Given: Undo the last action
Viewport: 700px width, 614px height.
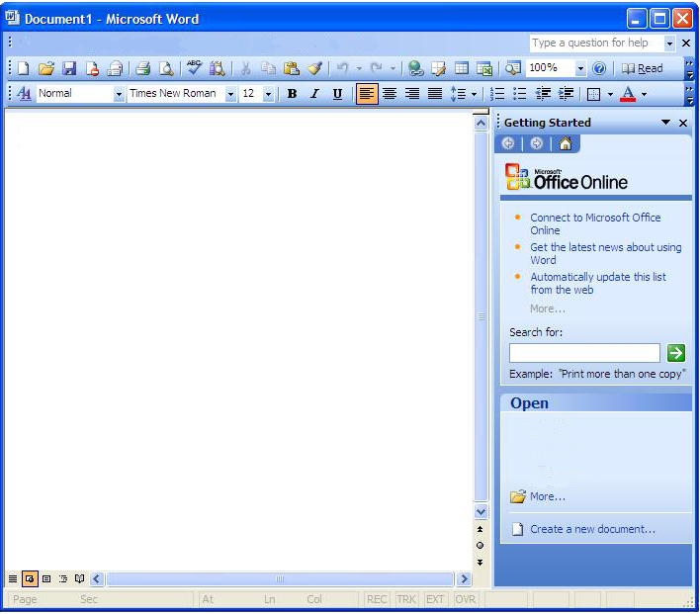Looking at the screenshot, I should [342, 68].
